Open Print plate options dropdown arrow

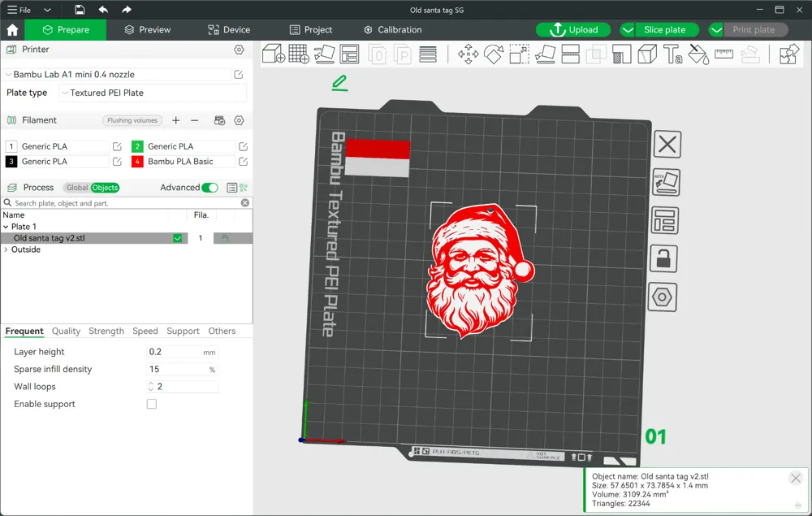(716, 30)
